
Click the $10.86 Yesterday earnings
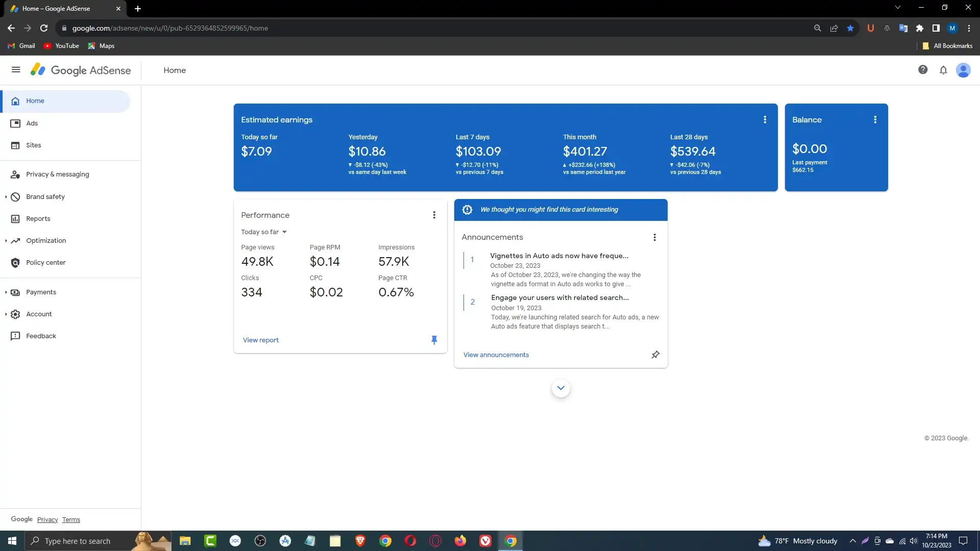[367, 152]
